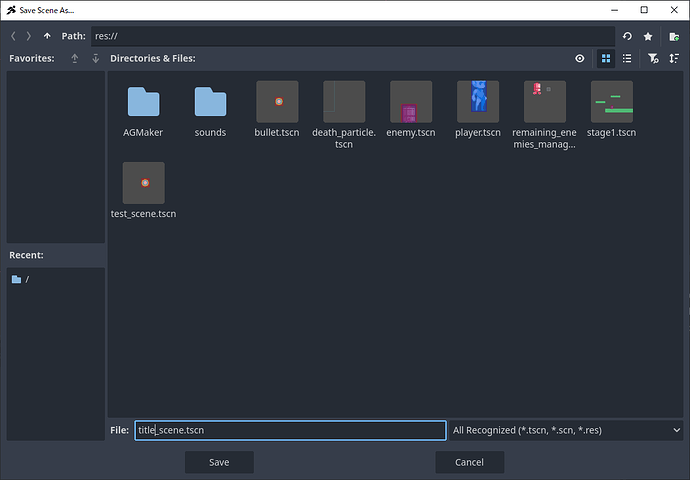The image size is (690, 480).
Task: Click the File name input field
Action: (290, 430)
